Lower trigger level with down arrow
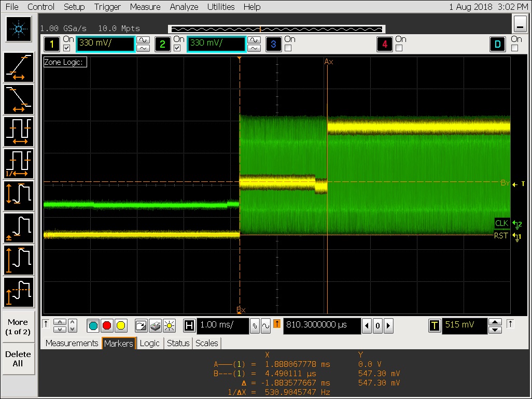This screenshot has height=399, width=532. click(x=495, y=330)
